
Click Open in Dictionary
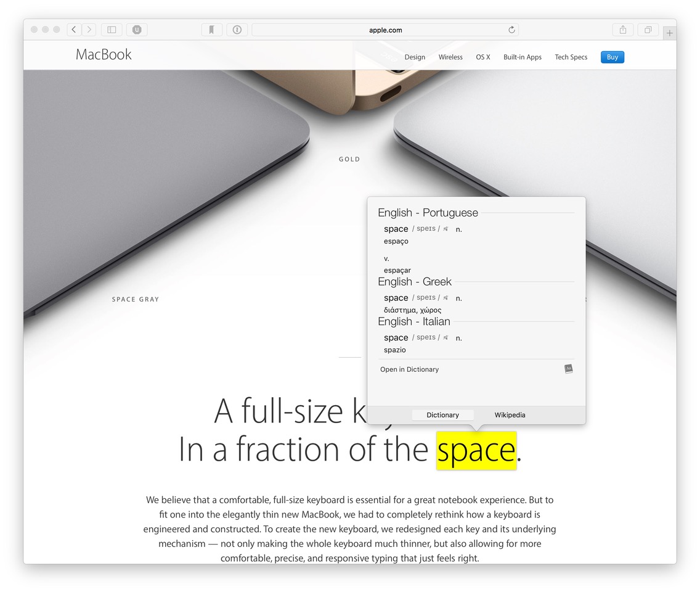pyautogui.click(x=409, y=369)
